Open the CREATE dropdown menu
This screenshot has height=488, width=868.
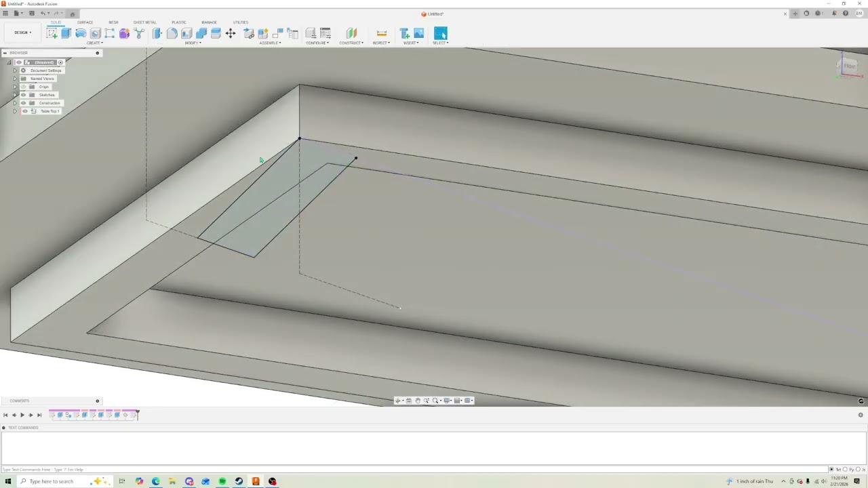click(95, 43)
